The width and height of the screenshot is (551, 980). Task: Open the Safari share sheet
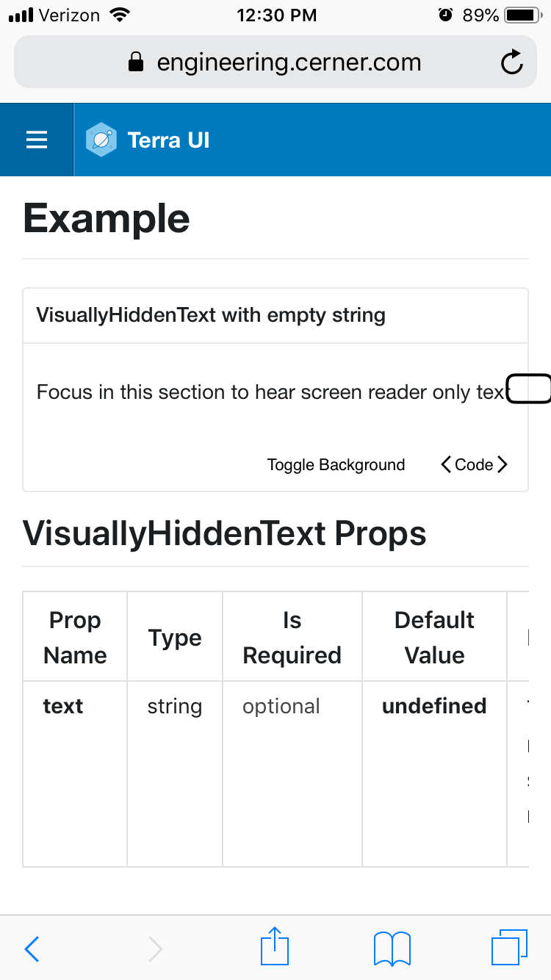click(274, 948)
